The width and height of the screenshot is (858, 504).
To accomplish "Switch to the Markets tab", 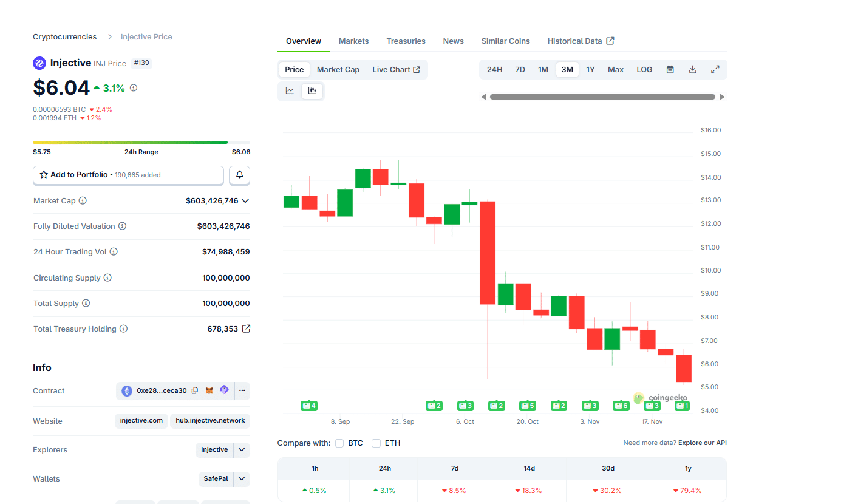I will (353, 41).
